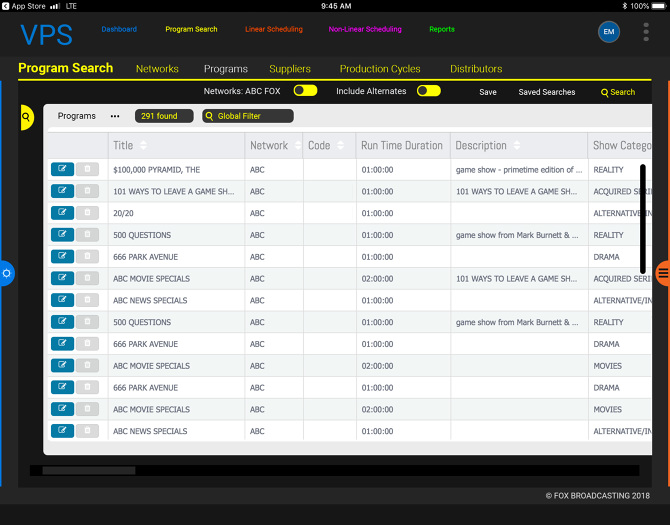Open the yellow search side tab icon

click(26, 117)
